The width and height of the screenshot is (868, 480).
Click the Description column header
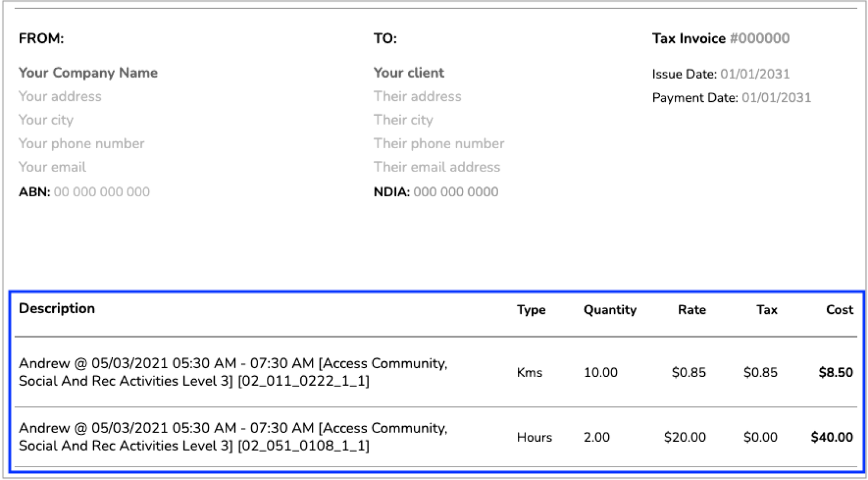pos(57,309)
